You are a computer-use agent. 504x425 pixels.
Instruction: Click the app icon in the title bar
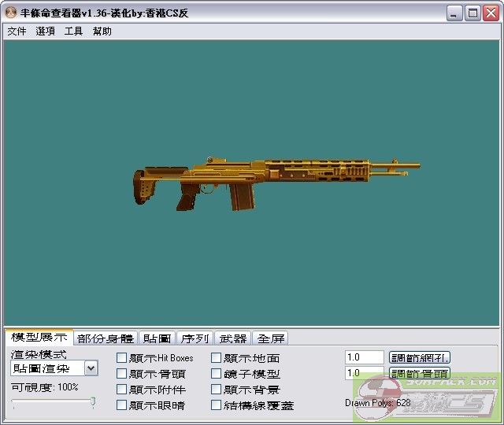11,13
